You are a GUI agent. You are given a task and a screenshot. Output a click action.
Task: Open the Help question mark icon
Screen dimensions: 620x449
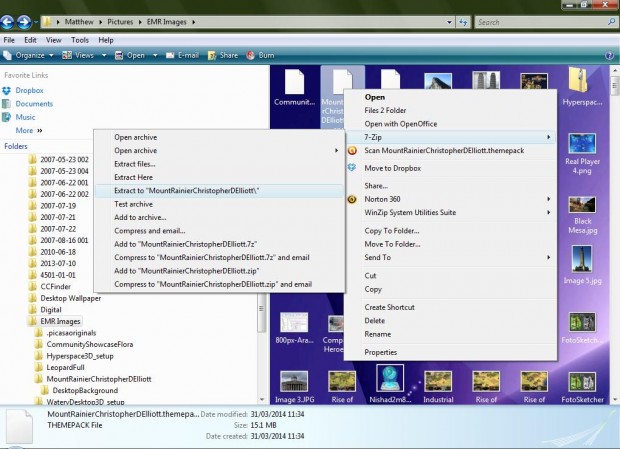coord(609,56)
